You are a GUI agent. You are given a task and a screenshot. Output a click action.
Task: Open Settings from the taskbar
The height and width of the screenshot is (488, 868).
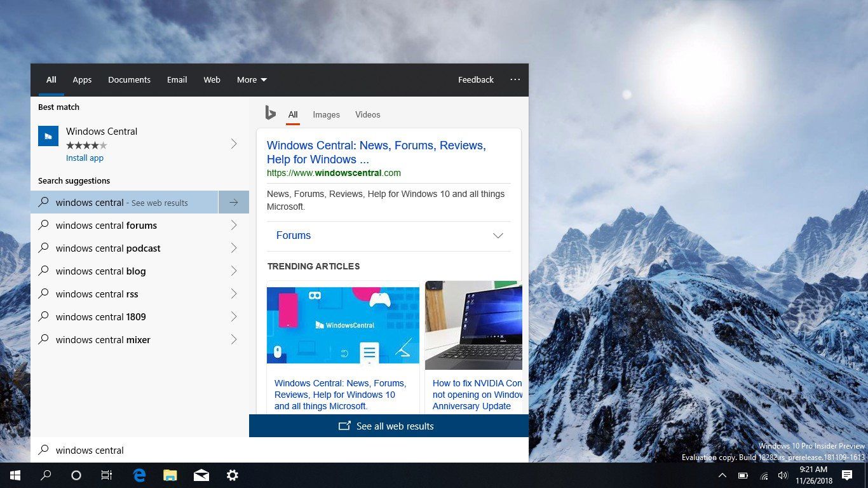pyautogui.click(x=233, y=475)
